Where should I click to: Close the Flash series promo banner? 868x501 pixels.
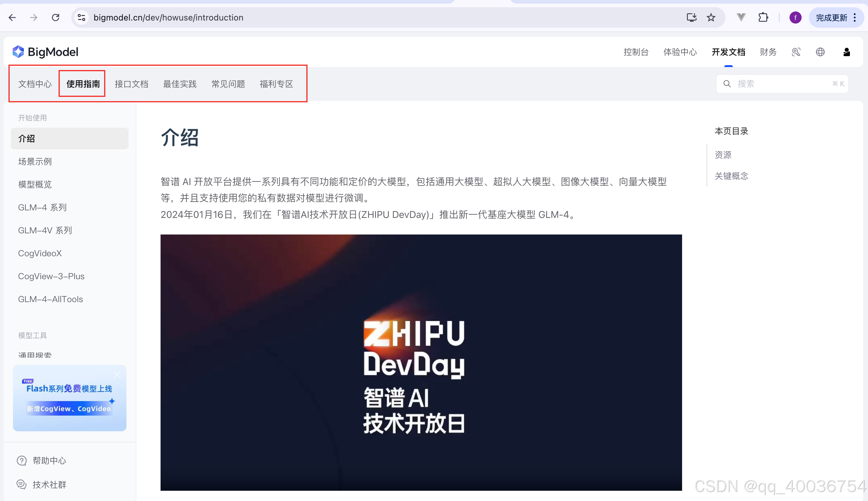(x=117, y=375)
